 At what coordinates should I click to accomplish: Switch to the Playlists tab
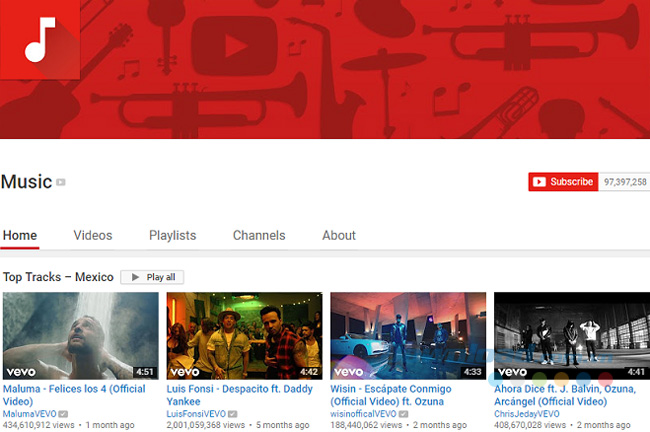(172, 235)
